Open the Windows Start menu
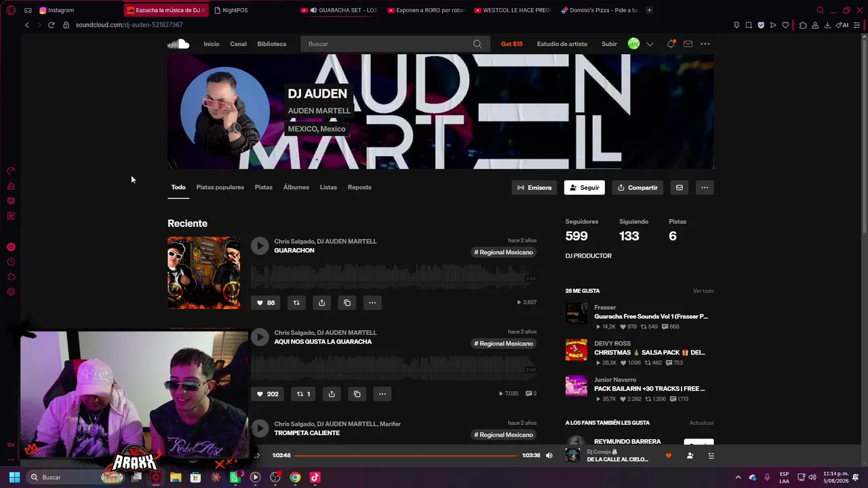This screenshot has height=488, width=868. point(14,477)
